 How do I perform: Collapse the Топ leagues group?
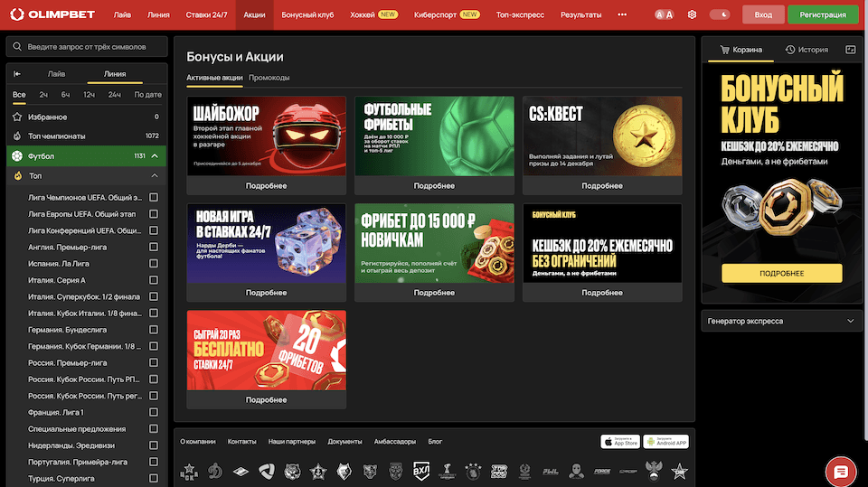pos(155,176)
